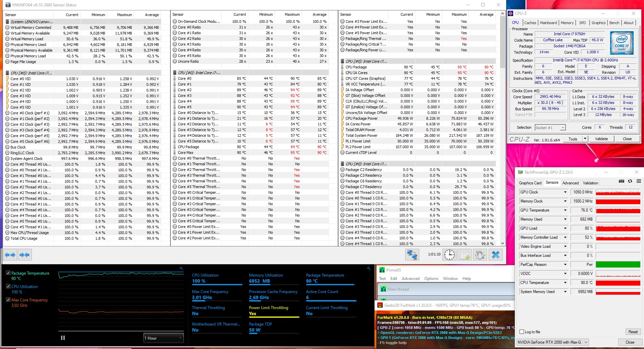This screenshot has width=644, height=349.
Task: Switch to the Graphics Card tab in GPU-Z
Action: tap(530, 183)
